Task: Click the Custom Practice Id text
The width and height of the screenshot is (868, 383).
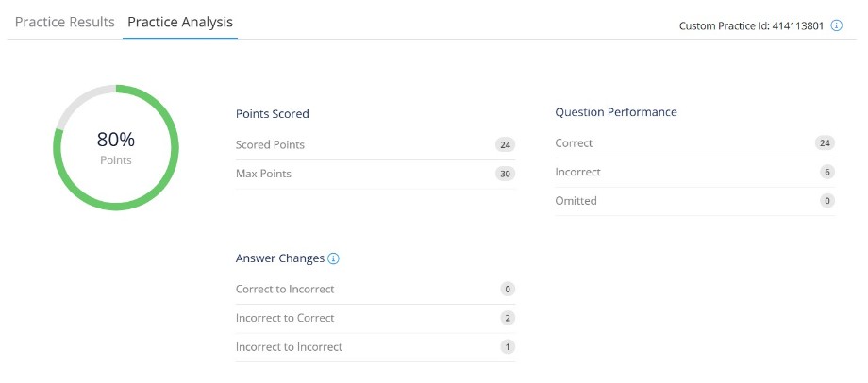Action: (x=751, y=25)
